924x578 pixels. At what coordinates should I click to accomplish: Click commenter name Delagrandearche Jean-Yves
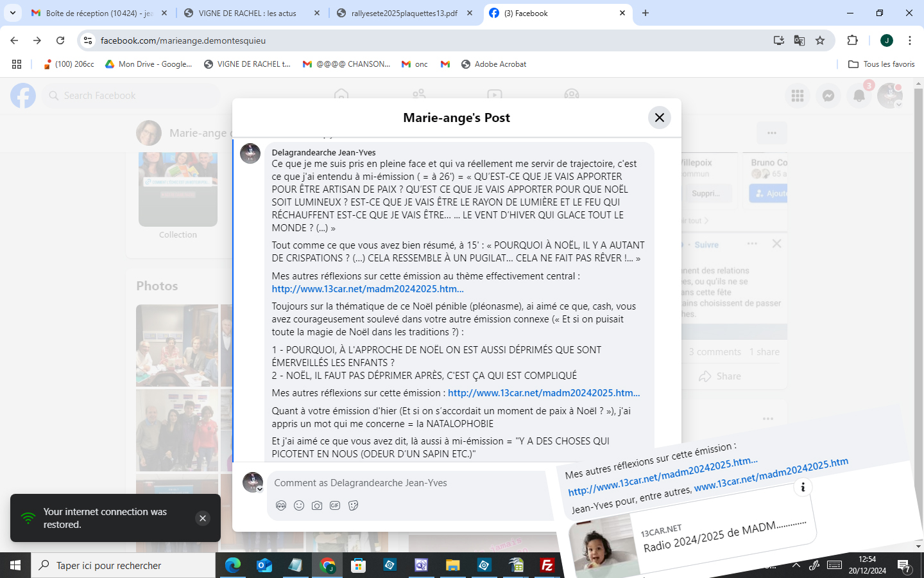click(323, 152)
